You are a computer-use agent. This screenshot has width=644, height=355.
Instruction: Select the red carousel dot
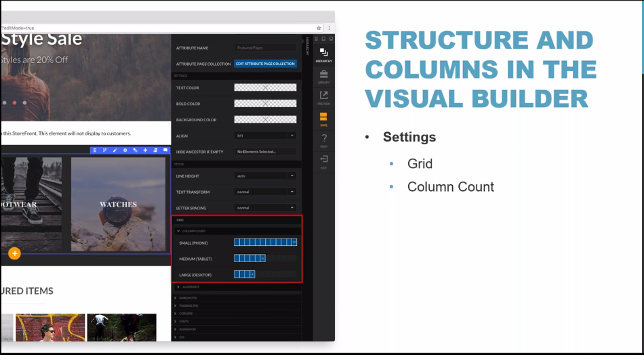(14, 102)
